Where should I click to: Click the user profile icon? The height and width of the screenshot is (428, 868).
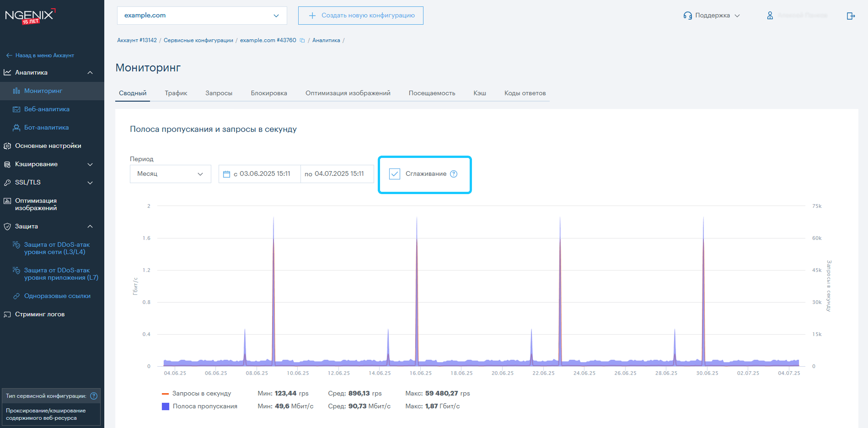point(770,16)
